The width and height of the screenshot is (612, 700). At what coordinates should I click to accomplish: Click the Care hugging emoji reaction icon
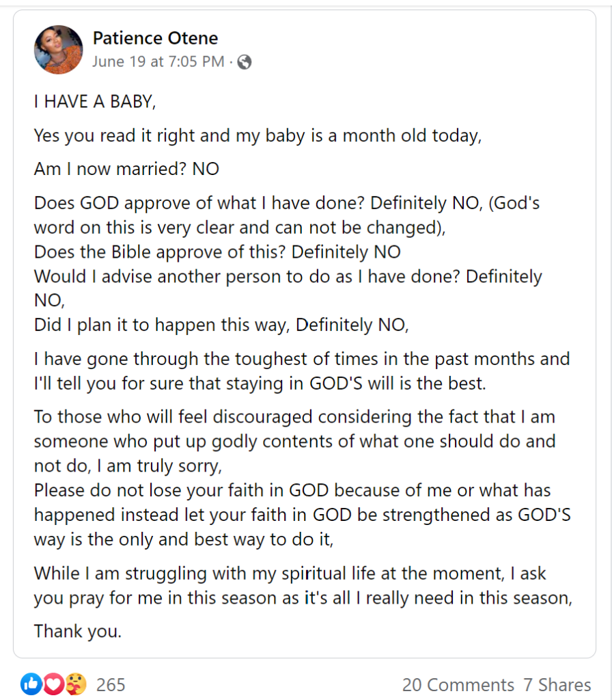point(76,684)
